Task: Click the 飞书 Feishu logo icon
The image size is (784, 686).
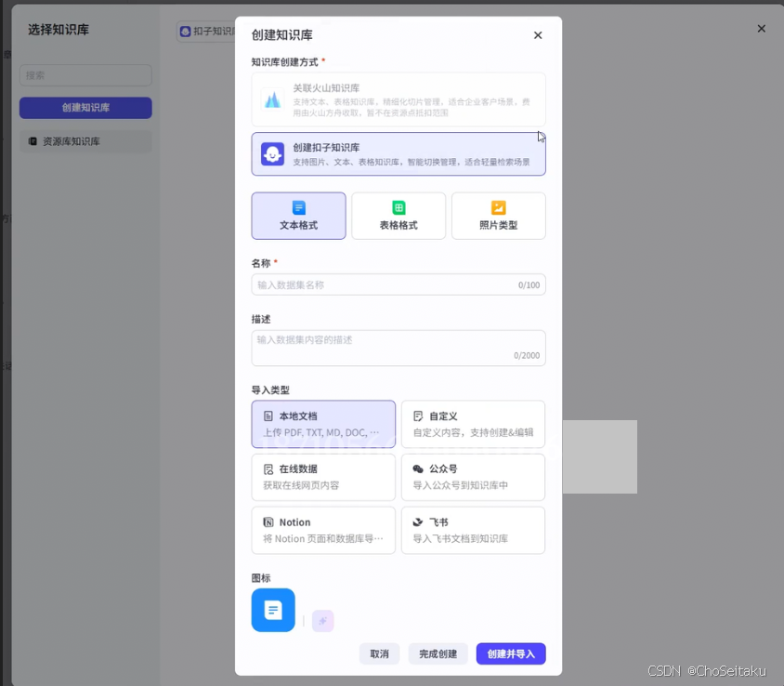Action: click(418, 522)
